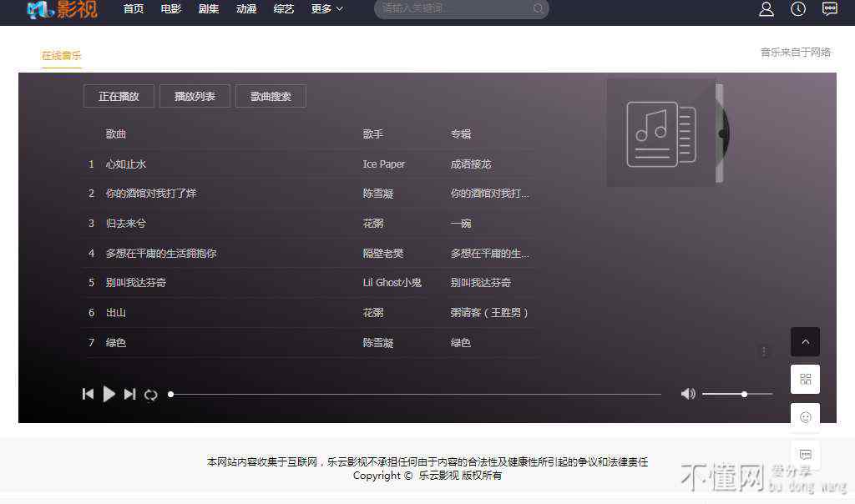Open the 综艺 navigation item
Image resolution: width=855 pixels, height=504 pixels.
click(284, 8)
